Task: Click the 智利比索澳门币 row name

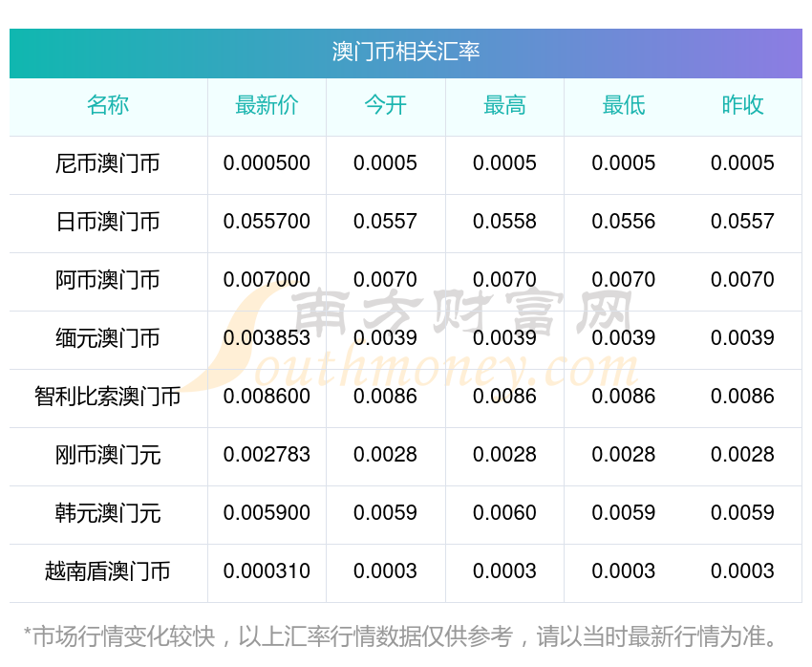Action: click(108, 397)
